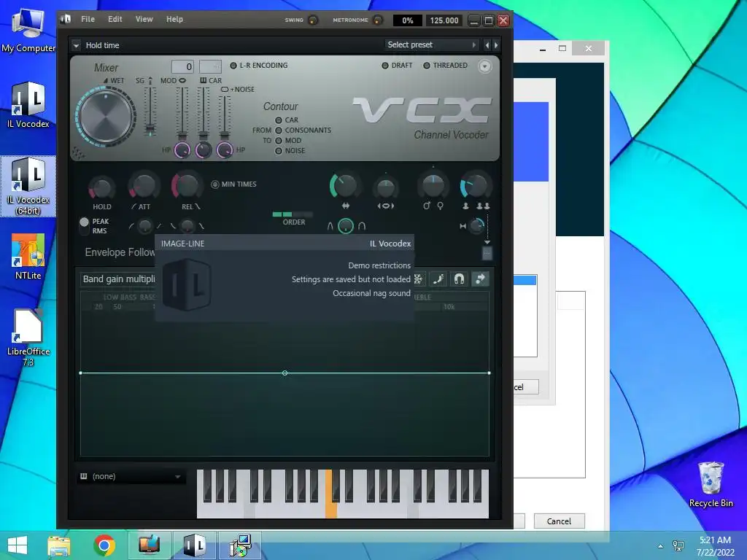This screenshot has height=560, width=747.
Task: Show hidden tray icons arrow
Action: tap(660, 546)
